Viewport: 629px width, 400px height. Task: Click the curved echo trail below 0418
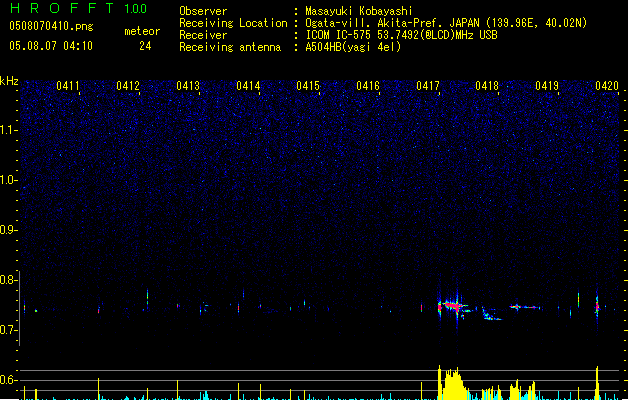[490, 315]
